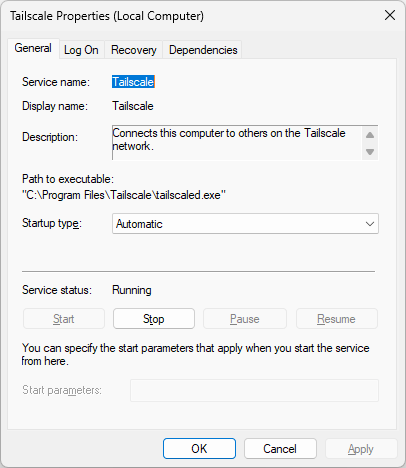Cancel the properties dialog
406x468 pixels.
(280, 449)
